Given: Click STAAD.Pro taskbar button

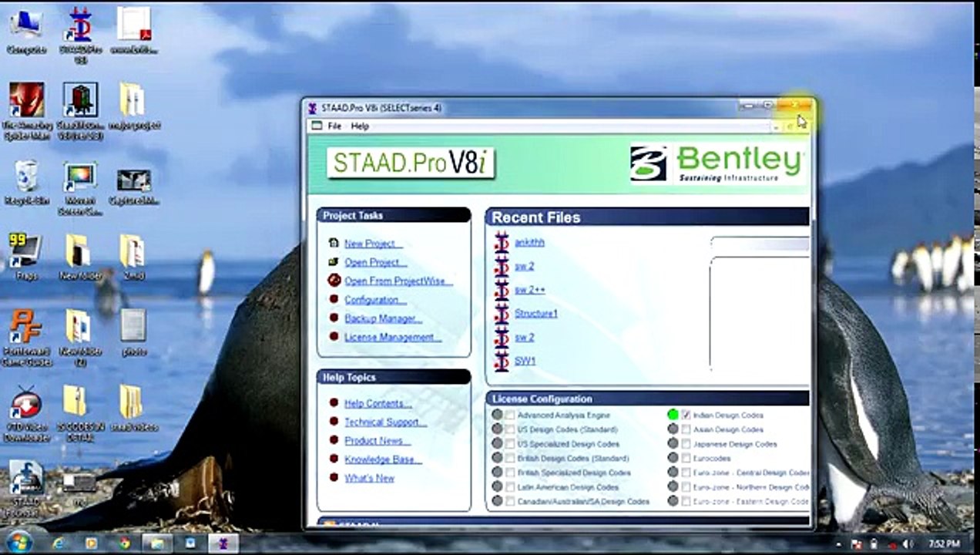Looking at the screenshot, I should 223,543.
